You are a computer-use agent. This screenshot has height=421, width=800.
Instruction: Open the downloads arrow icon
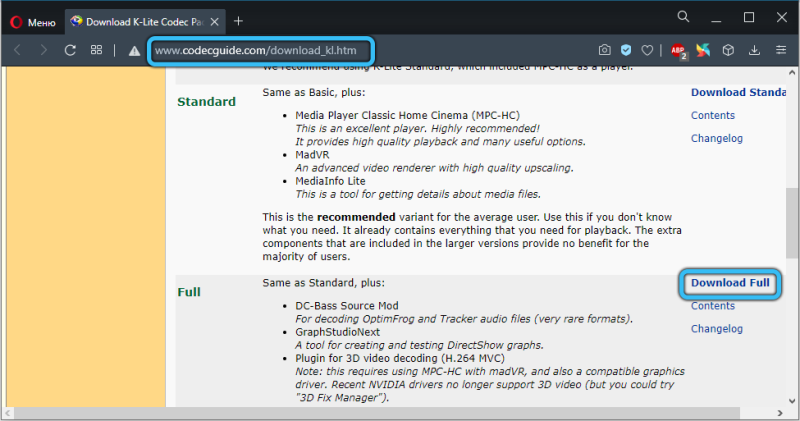tap(754, 50)
